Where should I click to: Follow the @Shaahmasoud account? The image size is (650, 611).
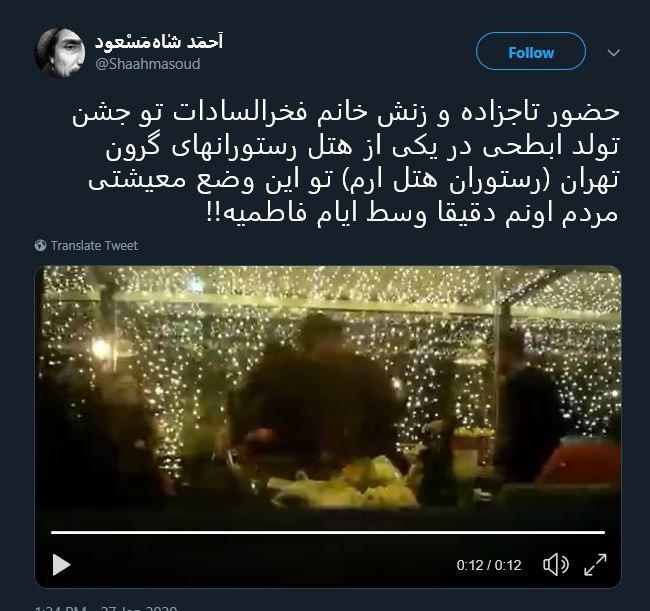pos(531,52)
